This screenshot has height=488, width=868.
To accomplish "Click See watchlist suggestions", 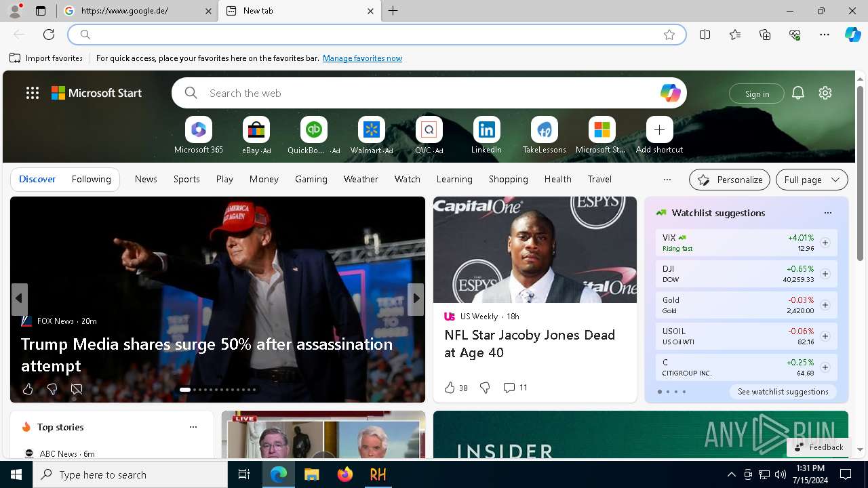I will pyautogui.click(x=783, y=392).
